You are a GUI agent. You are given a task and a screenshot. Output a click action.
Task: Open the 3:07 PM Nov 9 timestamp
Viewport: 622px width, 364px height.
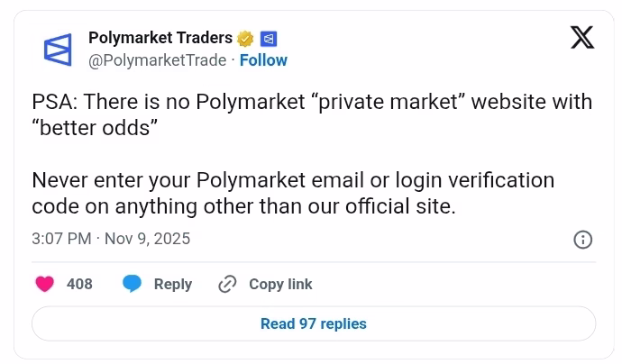(111, 240)
